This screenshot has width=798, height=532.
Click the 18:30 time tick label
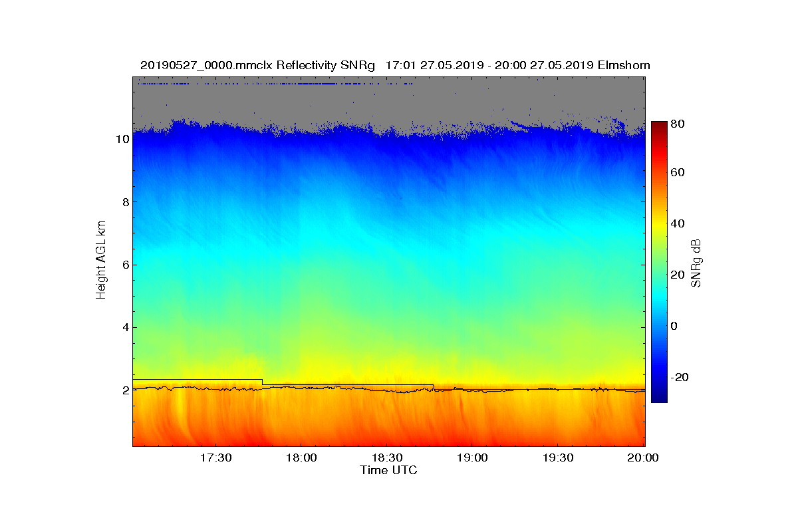[x=386, y=458]
